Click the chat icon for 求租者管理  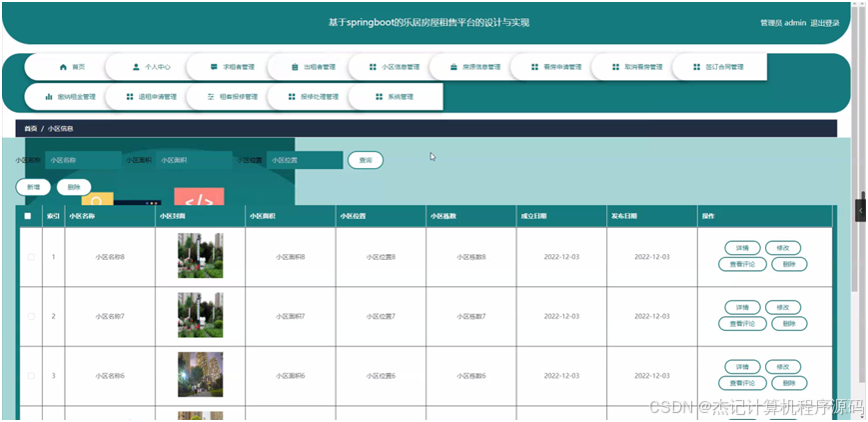click(x=214, y=67)
